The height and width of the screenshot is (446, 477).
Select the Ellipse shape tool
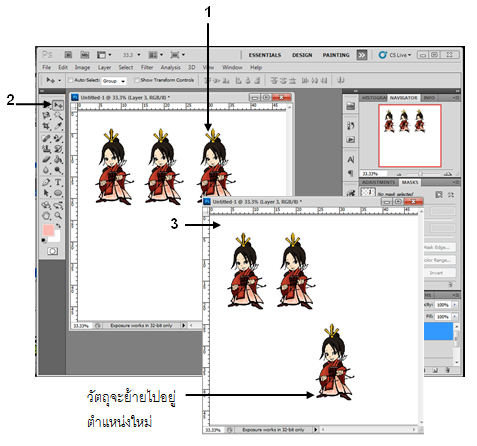[x=58, y=193]
